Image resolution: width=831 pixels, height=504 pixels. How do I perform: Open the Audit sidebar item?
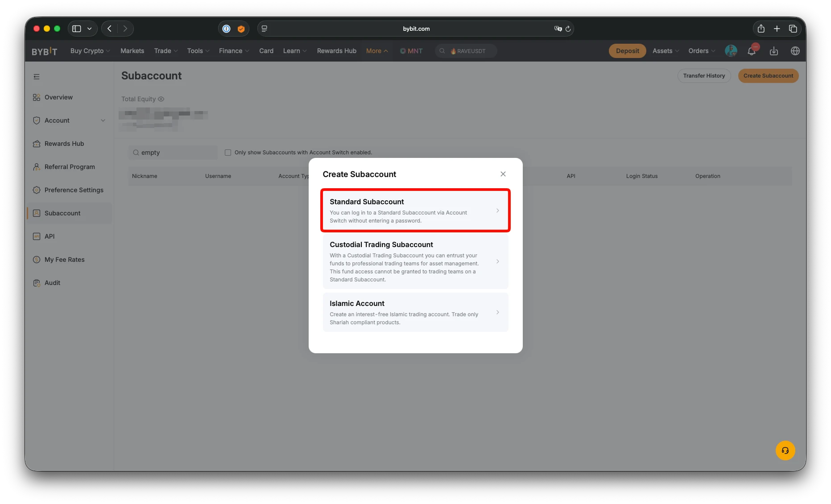[52, 283]
